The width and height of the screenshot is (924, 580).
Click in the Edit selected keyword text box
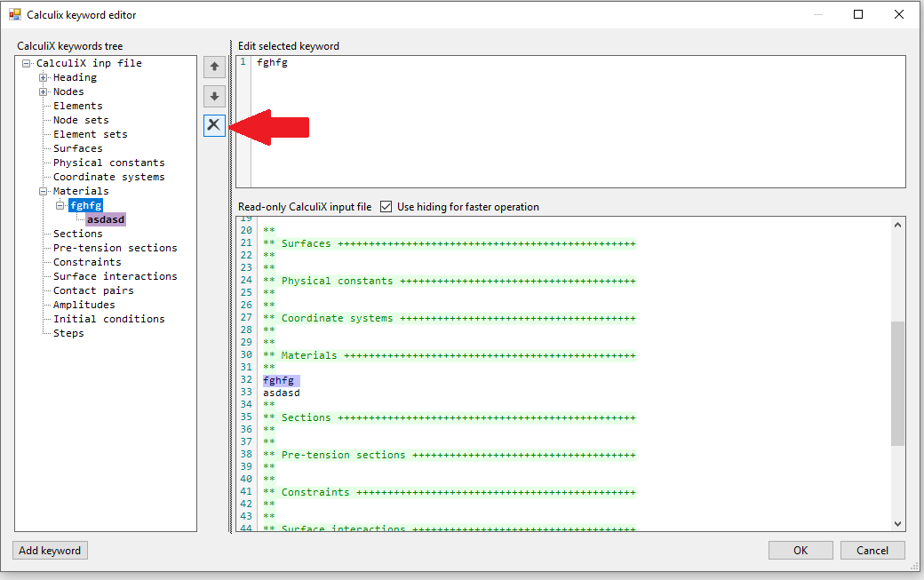(570, 122)
